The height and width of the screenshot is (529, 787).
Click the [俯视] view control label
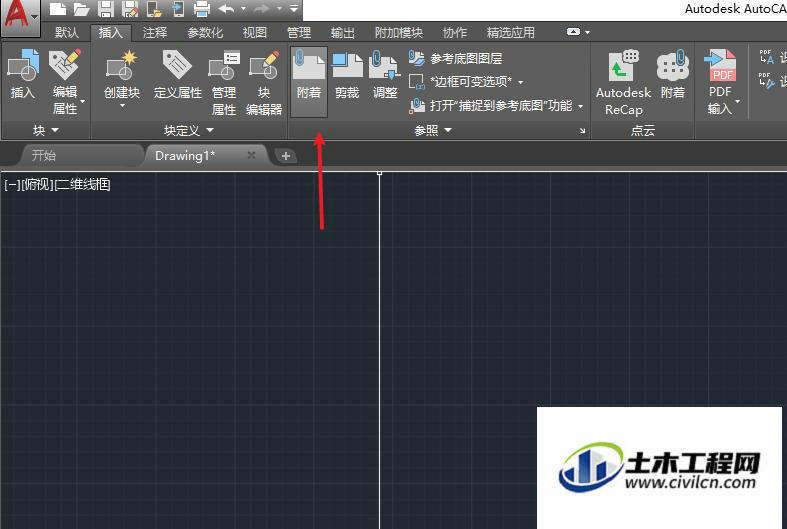tap(37, 185)
